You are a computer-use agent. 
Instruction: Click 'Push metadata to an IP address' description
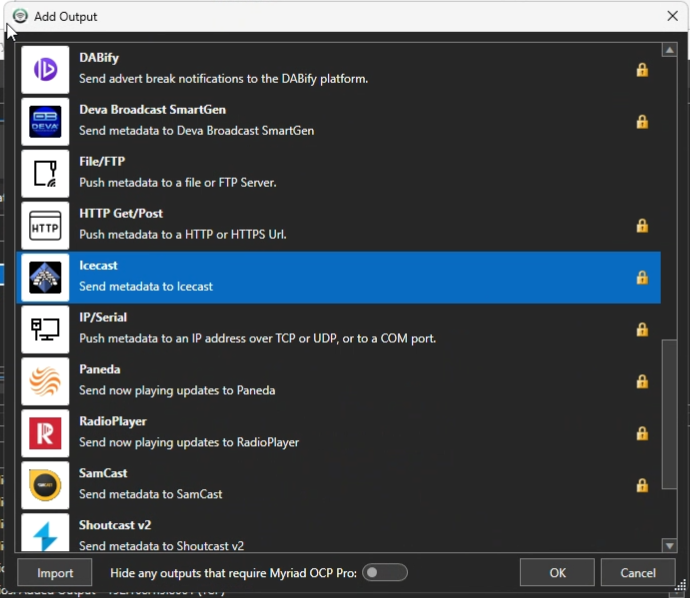257,338
